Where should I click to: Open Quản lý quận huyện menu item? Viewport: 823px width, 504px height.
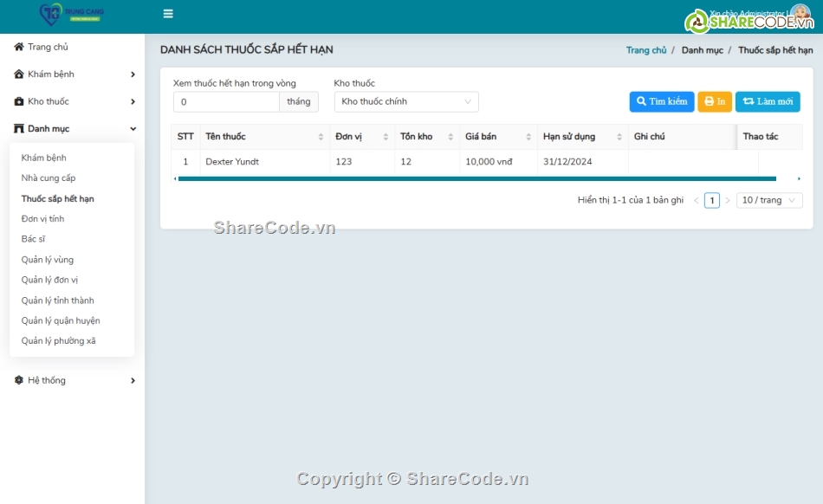tap(61, 321)
